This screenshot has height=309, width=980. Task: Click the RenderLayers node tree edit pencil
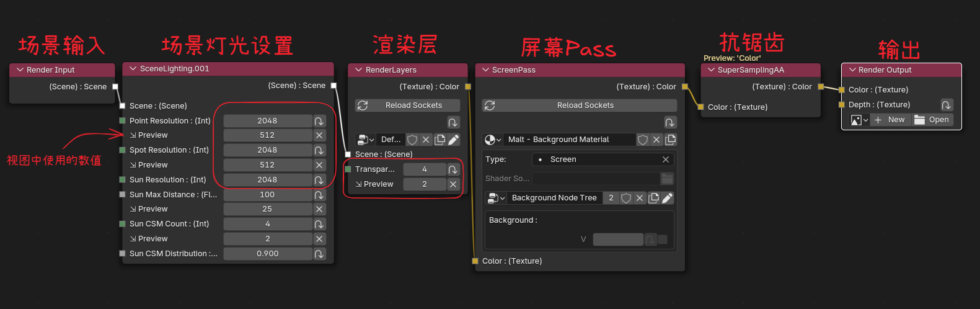click(x=454, y=140)
